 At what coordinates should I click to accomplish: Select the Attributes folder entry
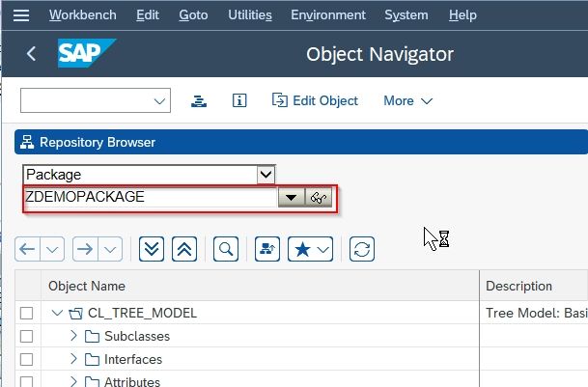(132, 382)
